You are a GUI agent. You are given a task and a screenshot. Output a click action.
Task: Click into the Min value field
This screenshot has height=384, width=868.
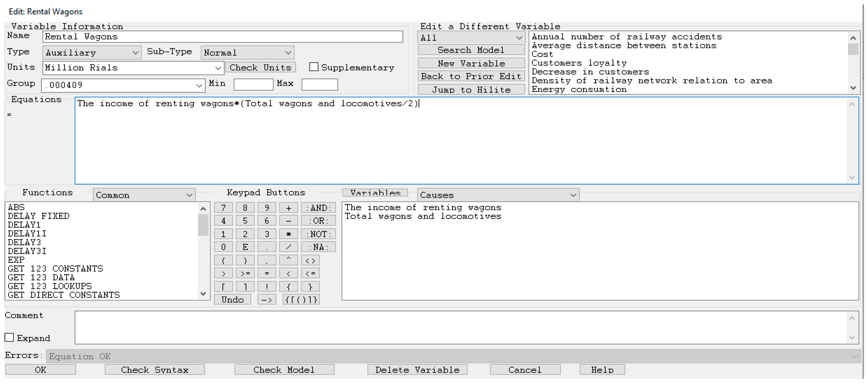tap(253, 85)
